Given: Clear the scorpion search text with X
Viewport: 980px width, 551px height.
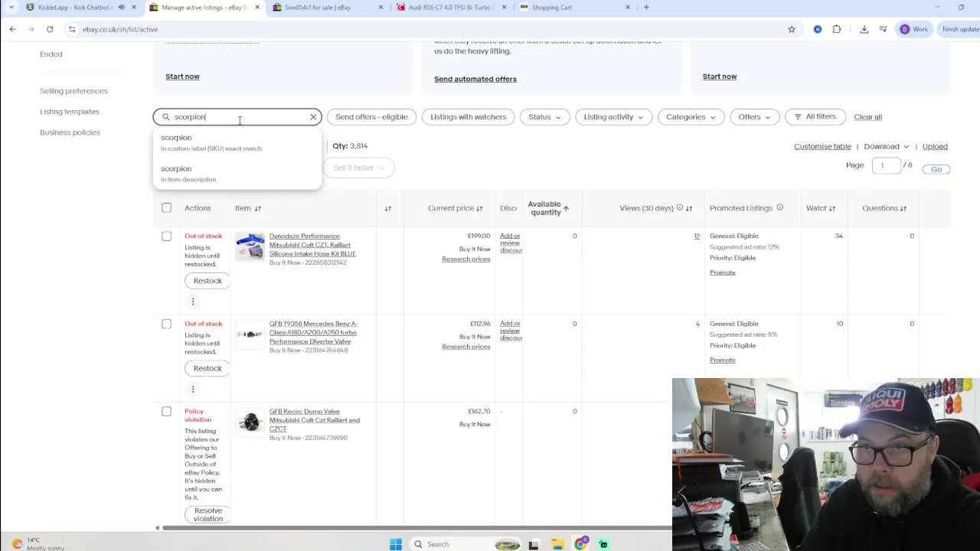Looking at the screenshot, I should (x=313, y=117).
